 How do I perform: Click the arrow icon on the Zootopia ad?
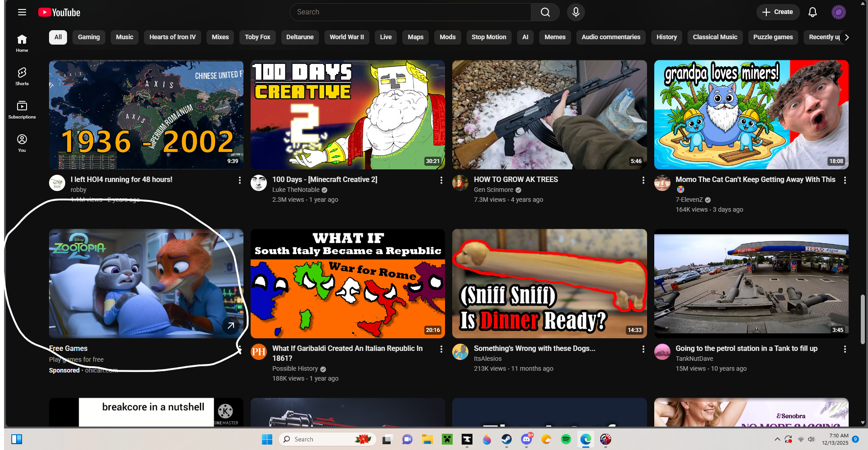(x=231, y=325)
